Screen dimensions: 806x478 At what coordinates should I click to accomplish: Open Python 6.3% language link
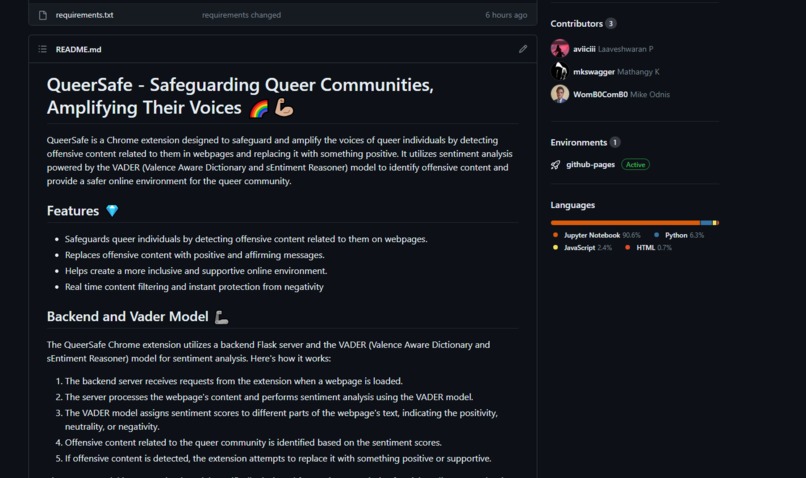pyautogui.click(x=684, y=235)
